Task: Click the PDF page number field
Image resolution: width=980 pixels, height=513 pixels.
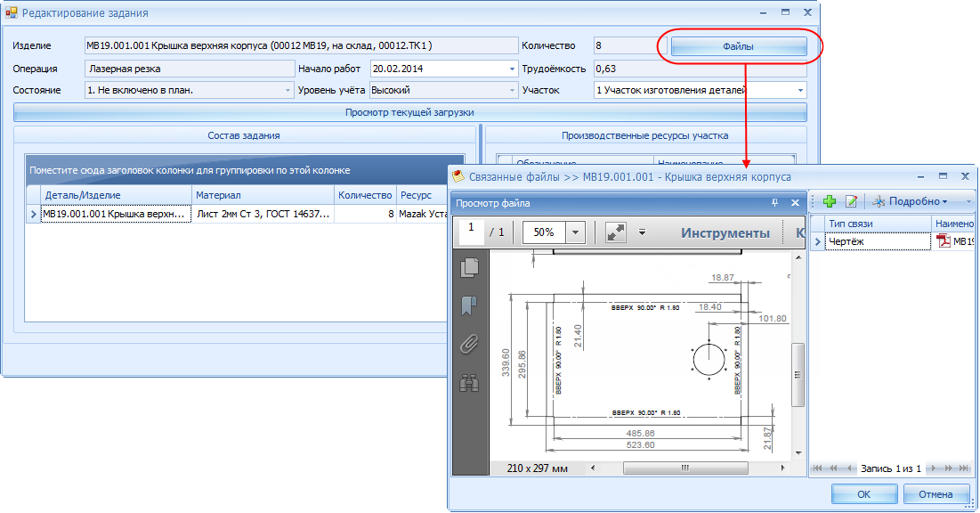Action: pos(471,232)
